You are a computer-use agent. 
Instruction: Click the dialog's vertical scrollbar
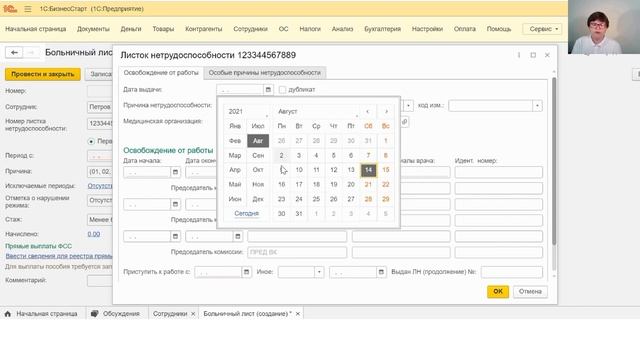[554, 161]
